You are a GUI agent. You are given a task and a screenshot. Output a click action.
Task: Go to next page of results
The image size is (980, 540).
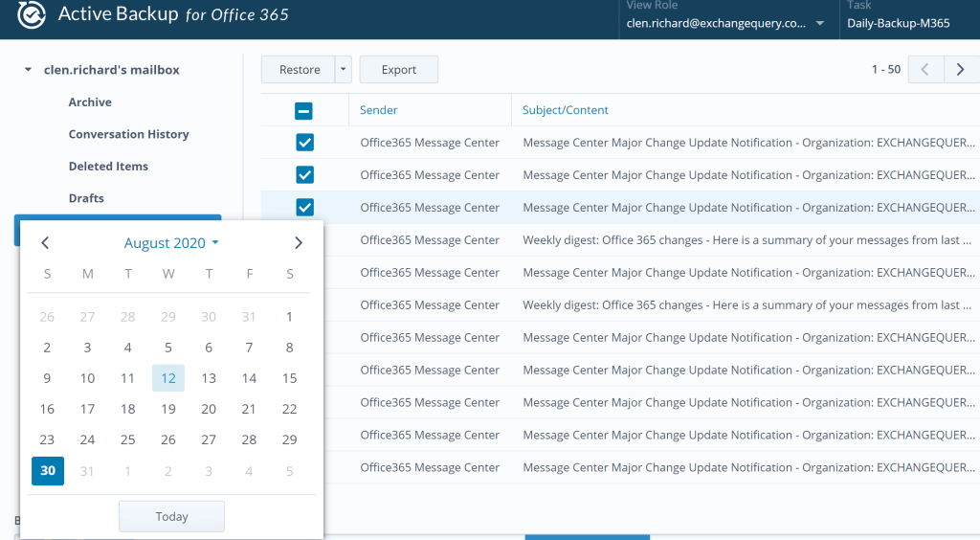point(960,69)
